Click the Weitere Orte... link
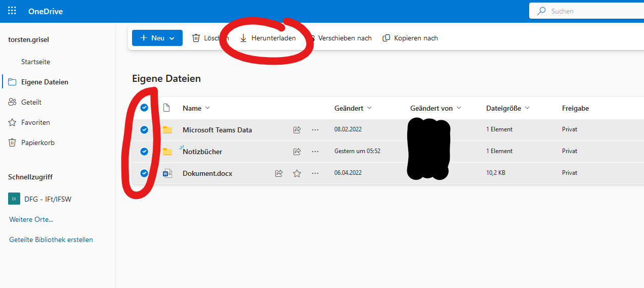644x288 pixels. [x=31, y=219]
